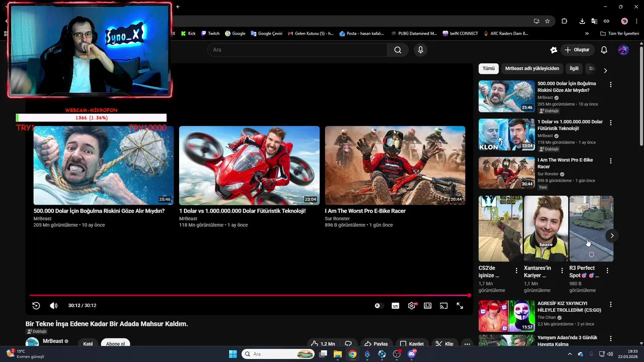Open options for sidebar '500.000 Dolar İçin Boğulma'

click(611, 84)
